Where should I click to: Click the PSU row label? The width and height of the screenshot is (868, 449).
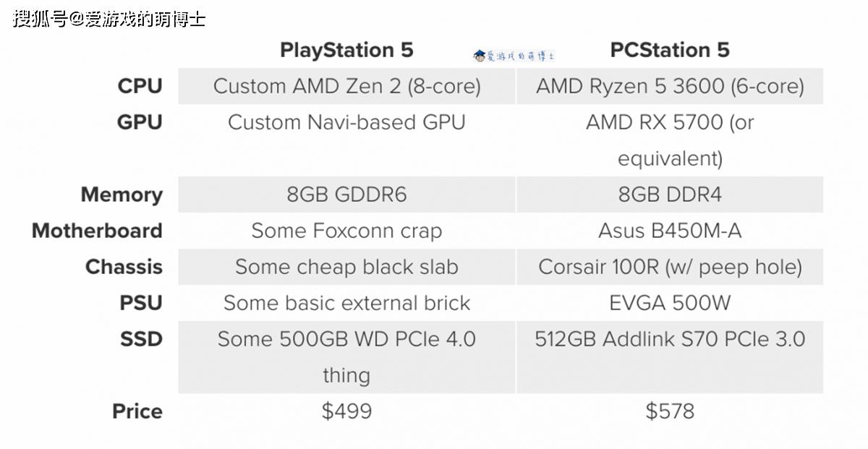point(141,303)
